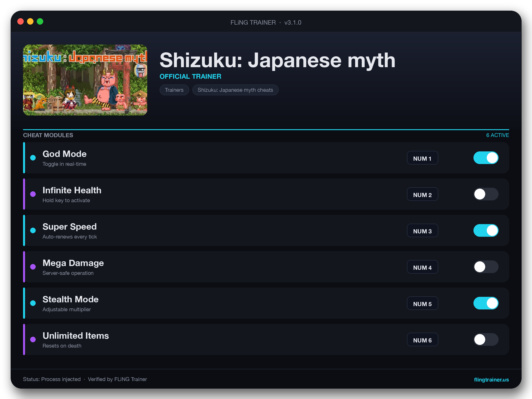The width and height of the screenshot is (532, 399).
Task: Click the cyan status dot beside Super Speed
Action: click(x=33, y=230)
